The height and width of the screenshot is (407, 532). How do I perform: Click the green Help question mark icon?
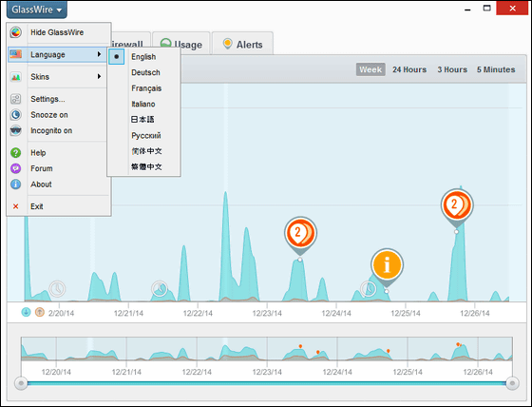[x=15, y=153]
